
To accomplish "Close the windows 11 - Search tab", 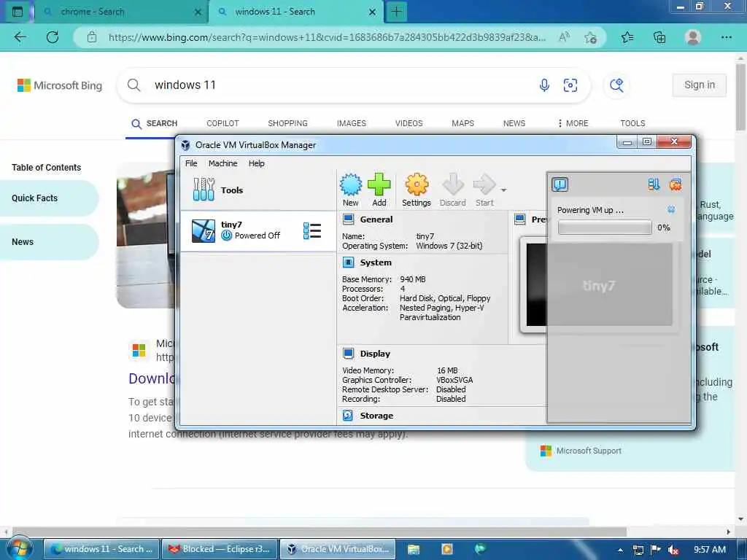I will tap(373, 12).
